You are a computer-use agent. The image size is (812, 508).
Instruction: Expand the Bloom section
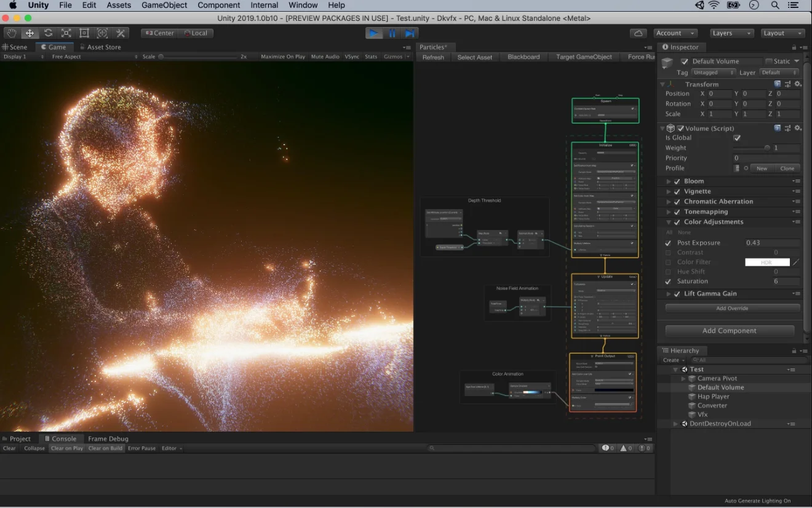coord(669,181)
